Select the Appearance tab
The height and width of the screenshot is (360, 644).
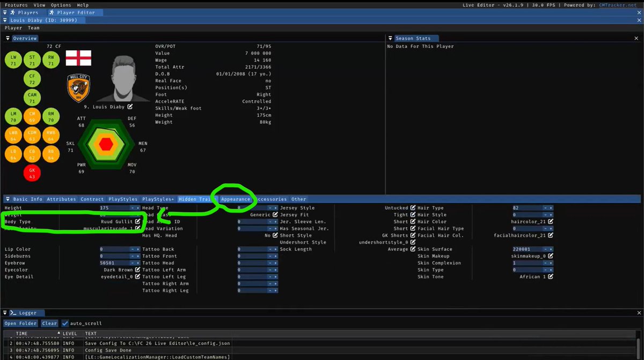click(x=236, y=199)
